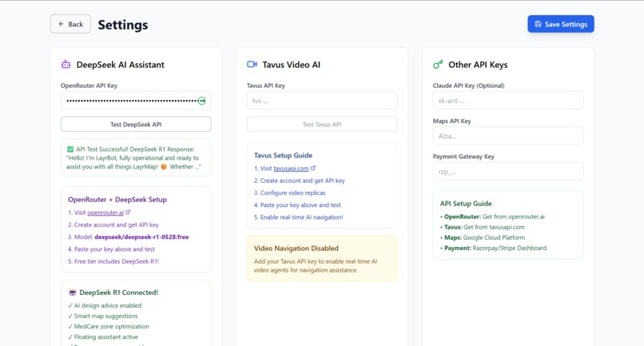
Task: Click 'Free tier includes DeepSeek R1!' step
Action: click(x=113, y=261)
